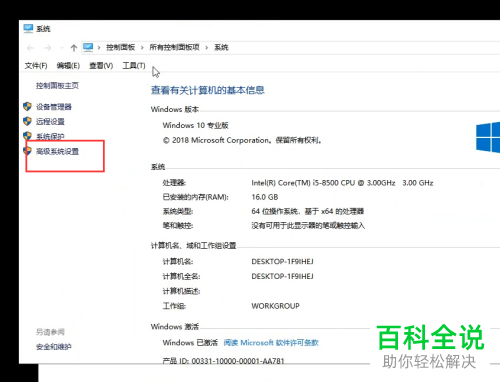This screenshot has width=500, height=382.
Task: Click shield icon beside 系统保护
Action: click(27, 136)
